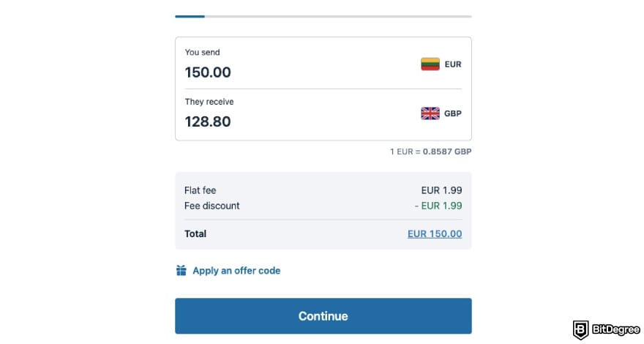The width and height of the screenshot is (644, 344).
Task: Click the You send label
Action: click(x=202, y=53)
